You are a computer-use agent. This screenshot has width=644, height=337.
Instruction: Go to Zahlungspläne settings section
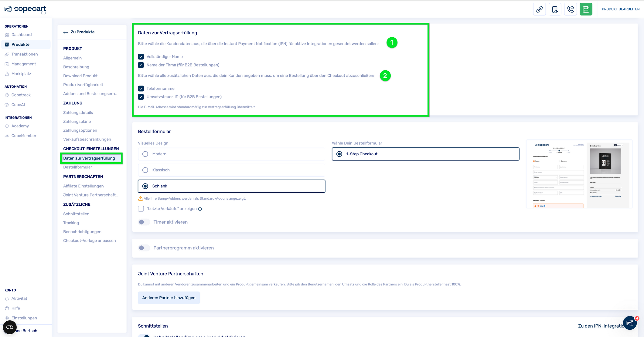click(77, 121)
